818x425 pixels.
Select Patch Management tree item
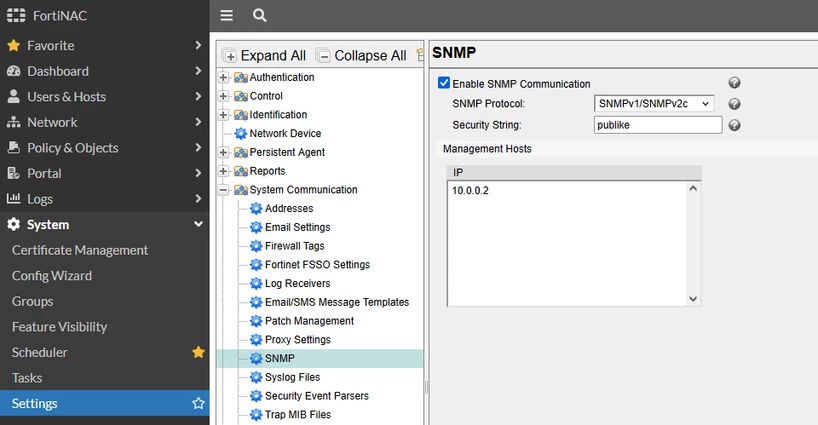(x=309, y=321)
